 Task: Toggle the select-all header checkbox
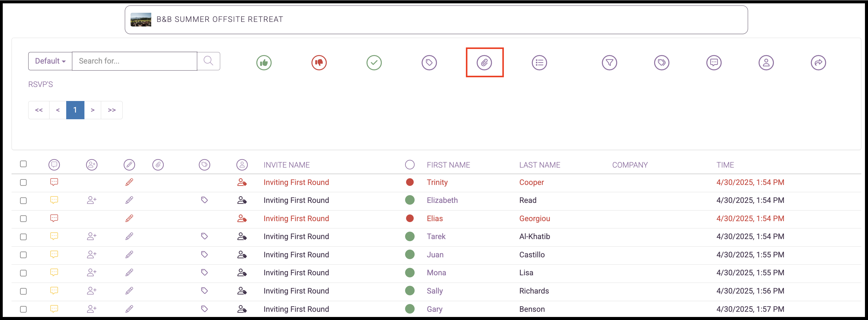click(x=23, y=164)
